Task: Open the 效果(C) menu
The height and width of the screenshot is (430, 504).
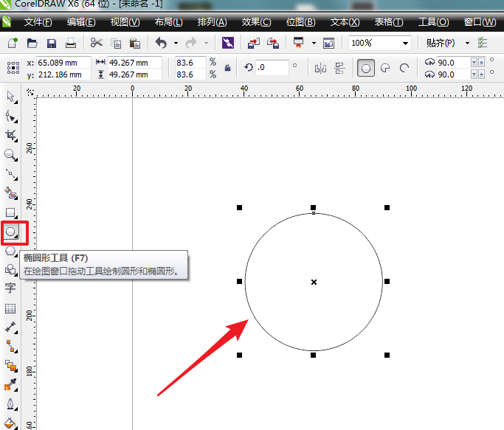Action: coord(256,22)
